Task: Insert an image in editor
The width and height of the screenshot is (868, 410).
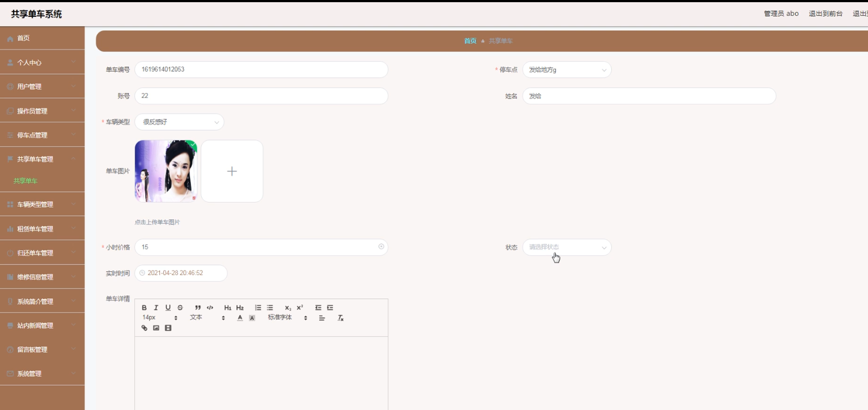Action: [156, 328]
